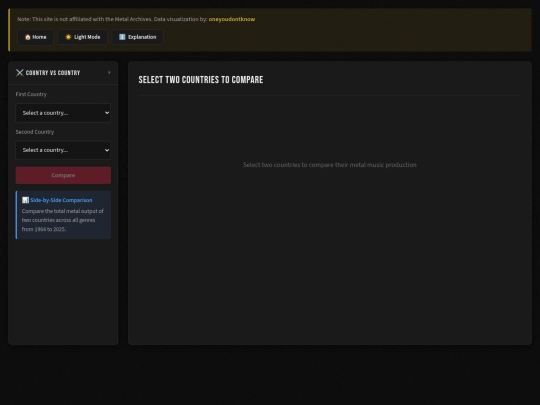This screenshot has width=540, height=405.
Task: Click the sun icon on Light Mode
Action: point(68,37)
